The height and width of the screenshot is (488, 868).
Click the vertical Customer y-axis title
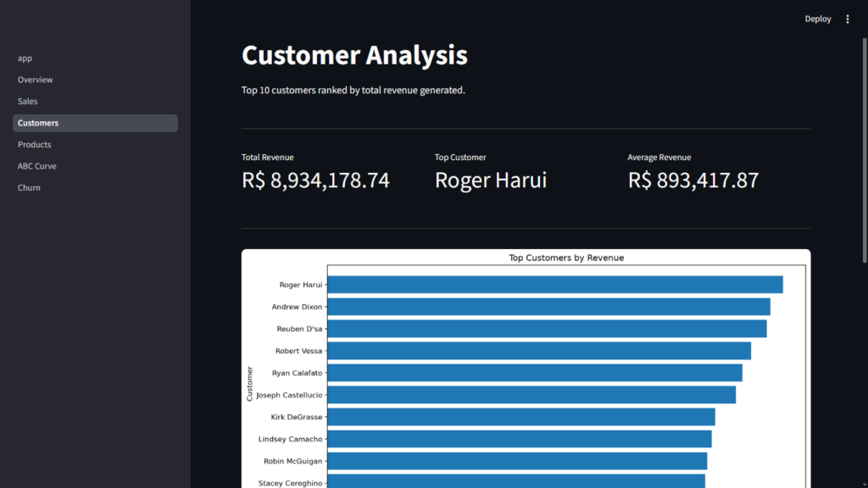click(249, 384)
